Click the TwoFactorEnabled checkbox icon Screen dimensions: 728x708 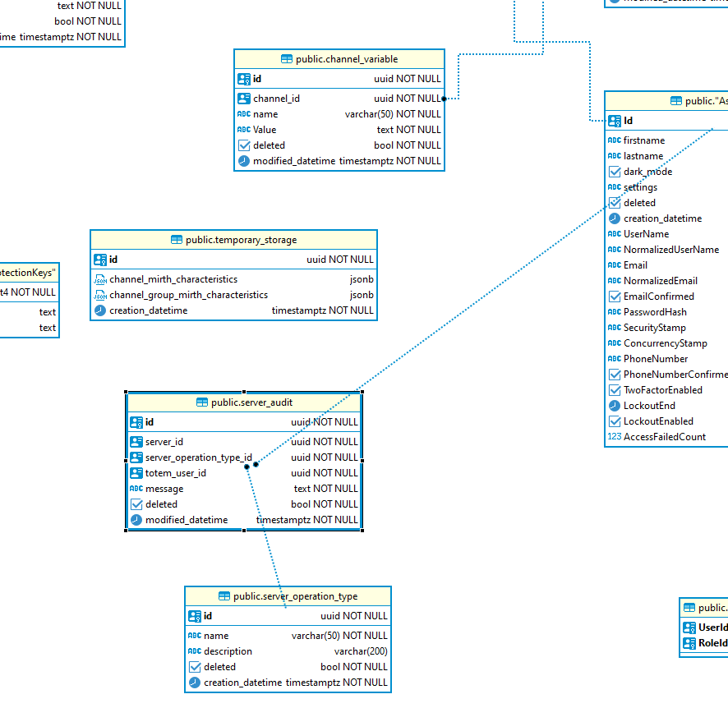point(614,389)
